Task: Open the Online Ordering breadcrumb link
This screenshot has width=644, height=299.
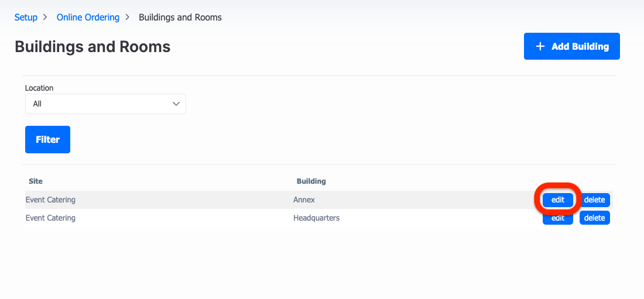Action: [x=88, y=17]
